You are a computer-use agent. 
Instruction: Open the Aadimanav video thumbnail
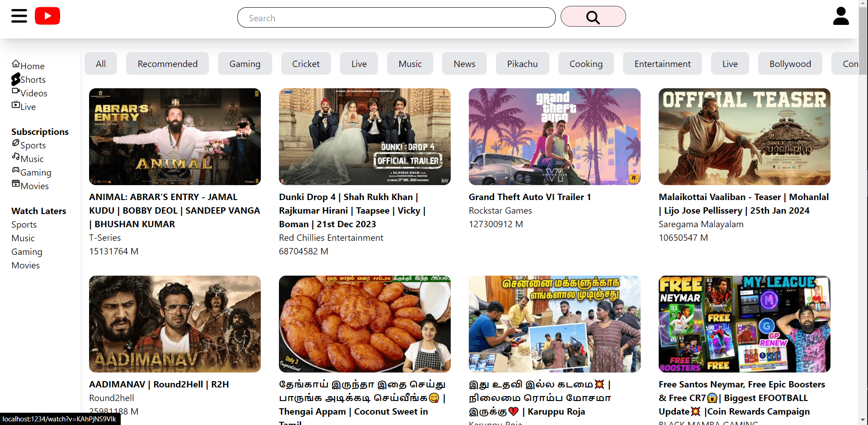[x=175, y=324]
